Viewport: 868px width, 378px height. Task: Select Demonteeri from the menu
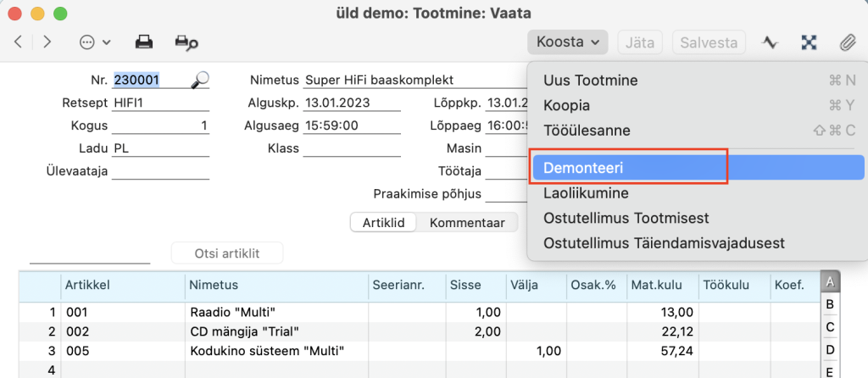coord(584,168)
